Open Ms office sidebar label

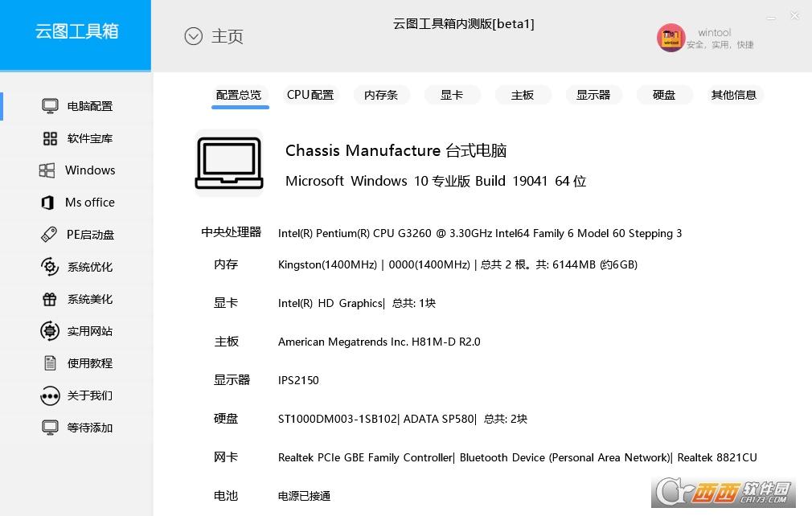[x=90, y=203]
